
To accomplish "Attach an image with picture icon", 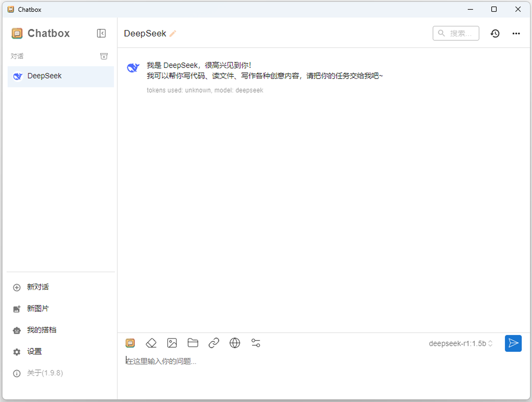I will [172, 343].
